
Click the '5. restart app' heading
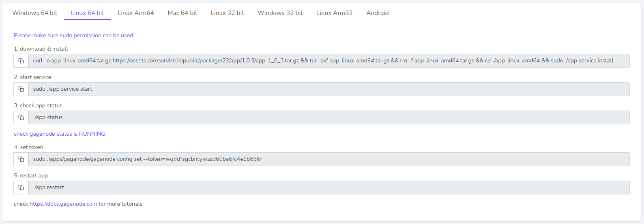pyautogui.click(x=31, y=176)
